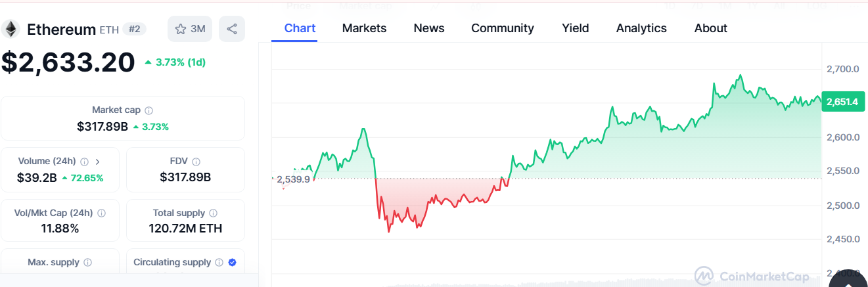This screenshot has width=868, height=287.
Task: Click the $39.2B volume value
Action: (x=37, y=177)
